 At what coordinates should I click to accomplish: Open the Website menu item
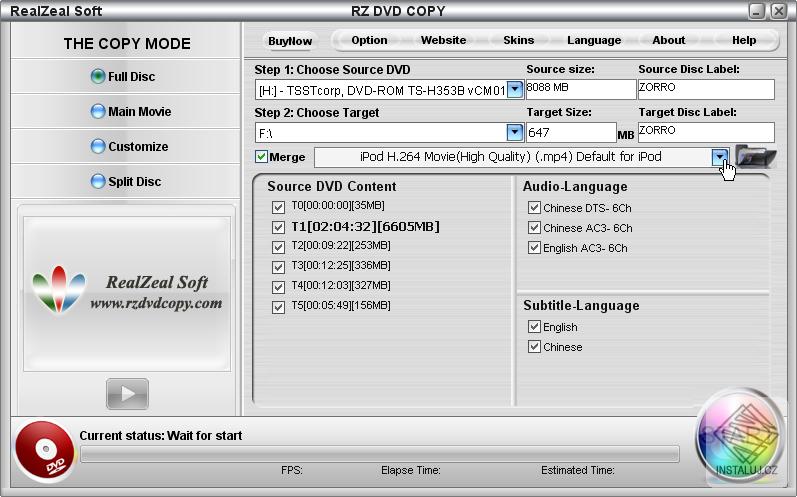click(x=443, y=40)
